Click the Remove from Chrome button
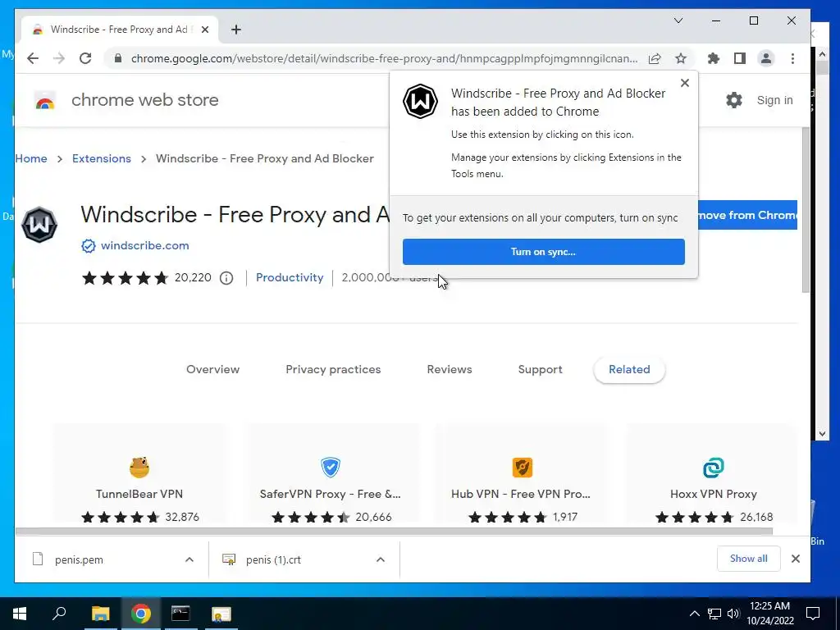The height and width of the screenshot is (630, 840). [x=747, y=215]
